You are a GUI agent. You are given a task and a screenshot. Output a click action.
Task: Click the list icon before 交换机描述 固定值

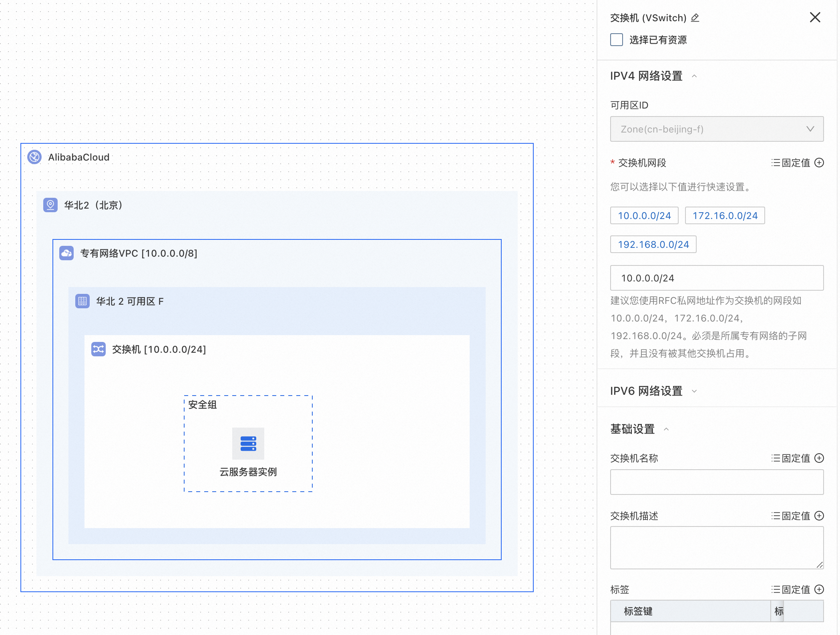(x=776, y=516)
